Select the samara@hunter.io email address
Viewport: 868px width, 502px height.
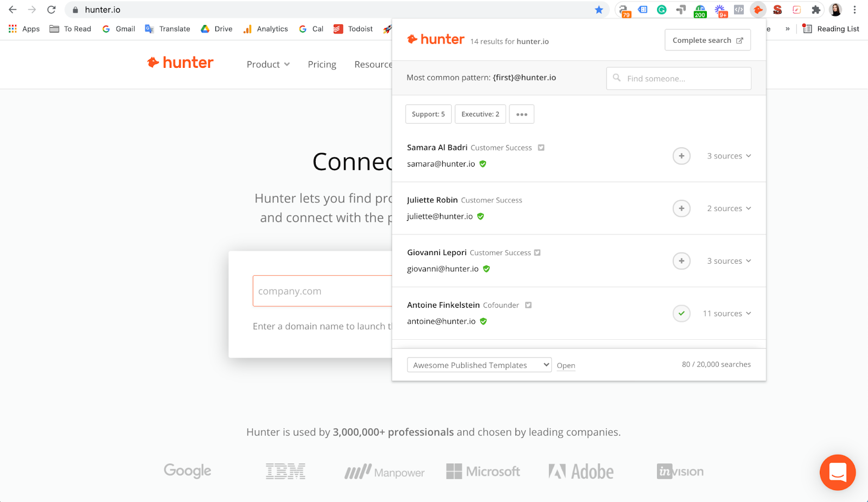coord(441,164)
